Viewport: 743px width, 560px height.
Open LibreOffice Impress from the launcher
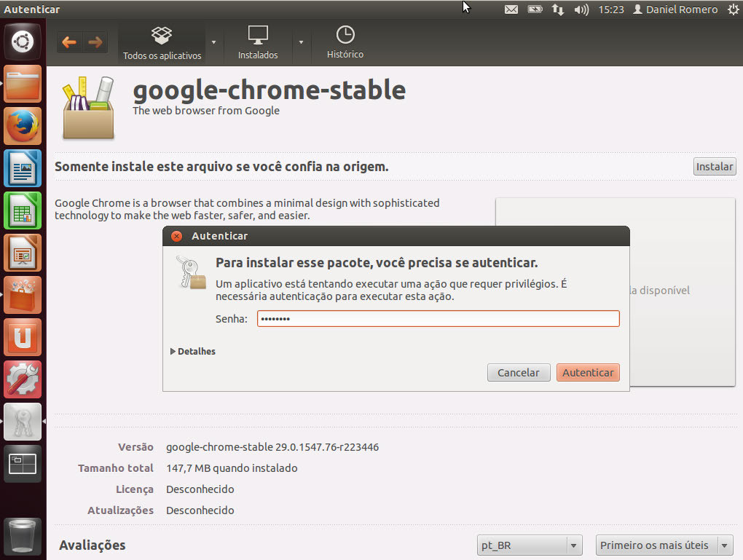pyautogui.click(x=23, y=253)
